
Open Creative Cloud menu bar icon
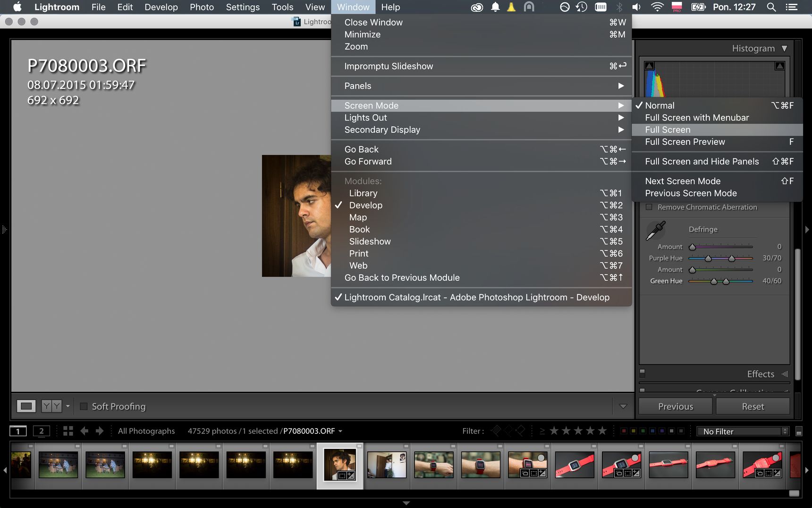click(x=477, y=7)
